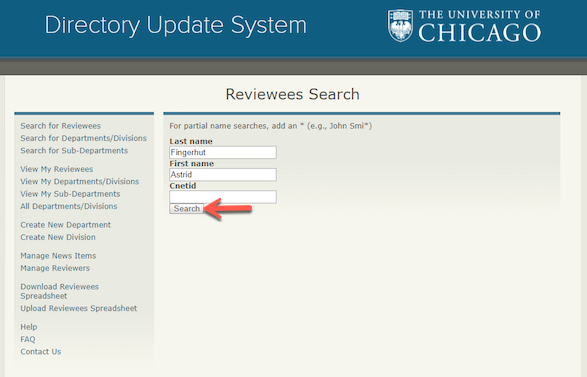The image size is (587, 377).
Task: Open All Departments/Divisions list
Action: pos(69,206)
